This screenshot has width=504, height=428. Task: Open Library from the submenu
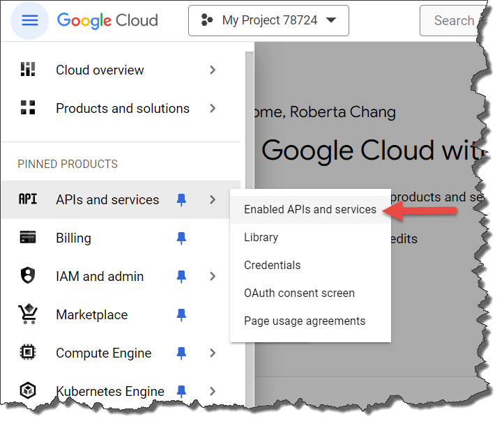click(x=310, y=237)
